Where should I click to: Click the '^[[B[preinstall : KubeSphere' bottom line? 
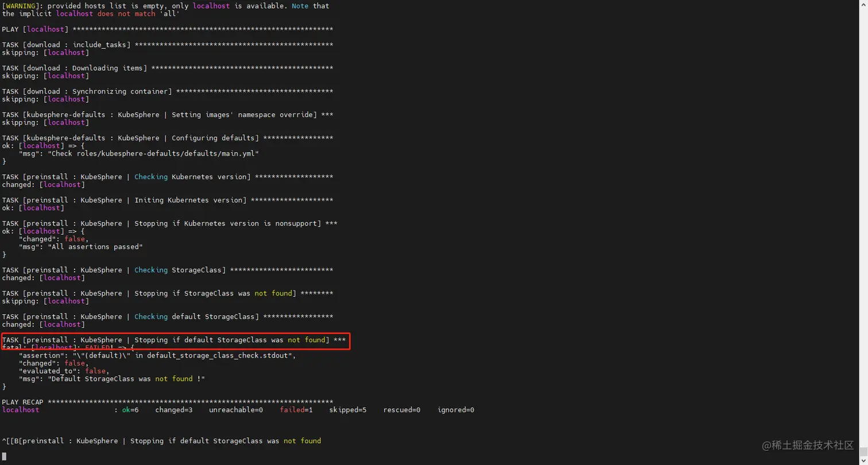click(162, 441)
